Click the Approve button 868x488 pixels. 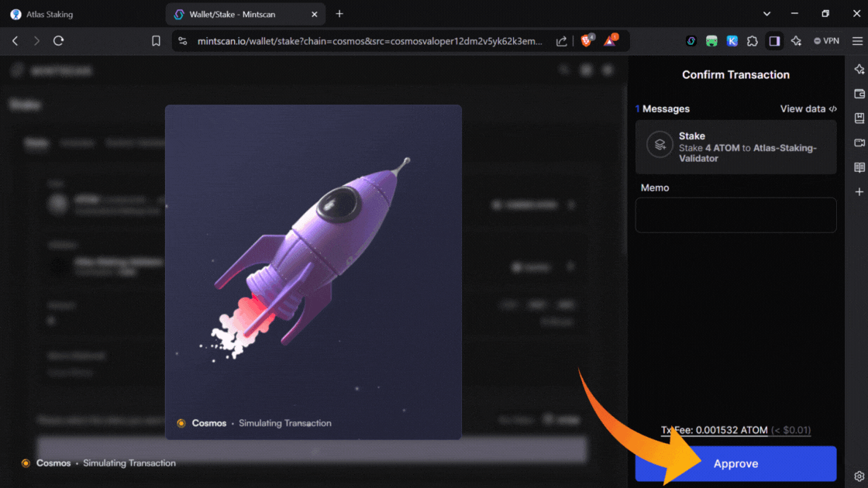[735, 463]
